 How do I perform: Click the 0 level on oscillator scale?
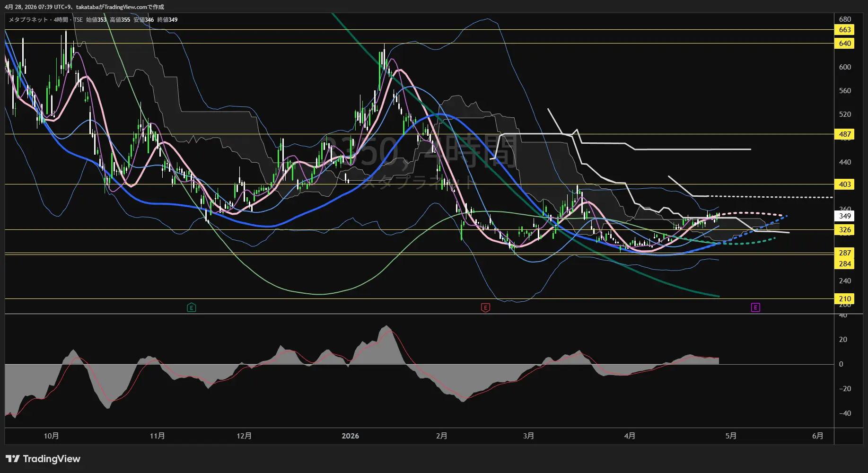841,364
